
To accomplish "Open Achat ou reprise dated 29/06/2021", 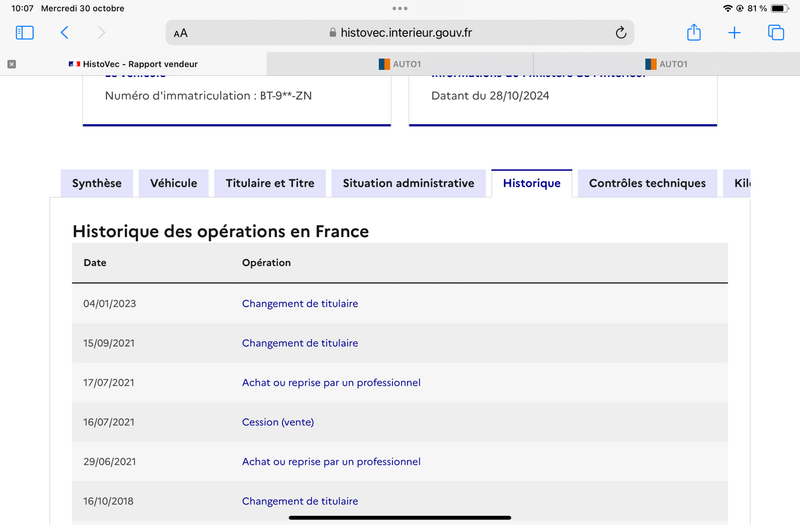I will 331,462.
